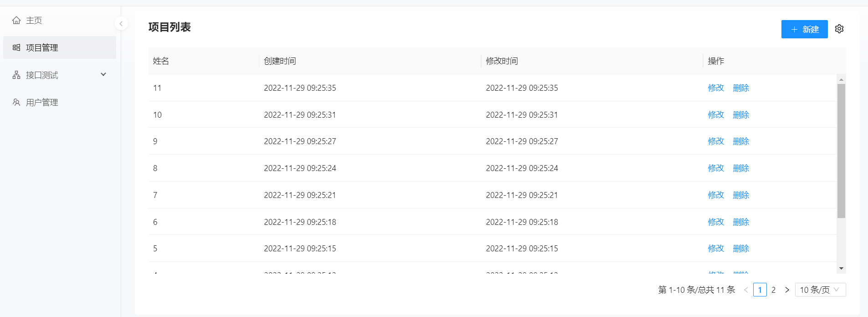This screenshot has width=868, height=317.
Task: Open the 10 条/页 page size dropdown
Action: tap(820, 290)
